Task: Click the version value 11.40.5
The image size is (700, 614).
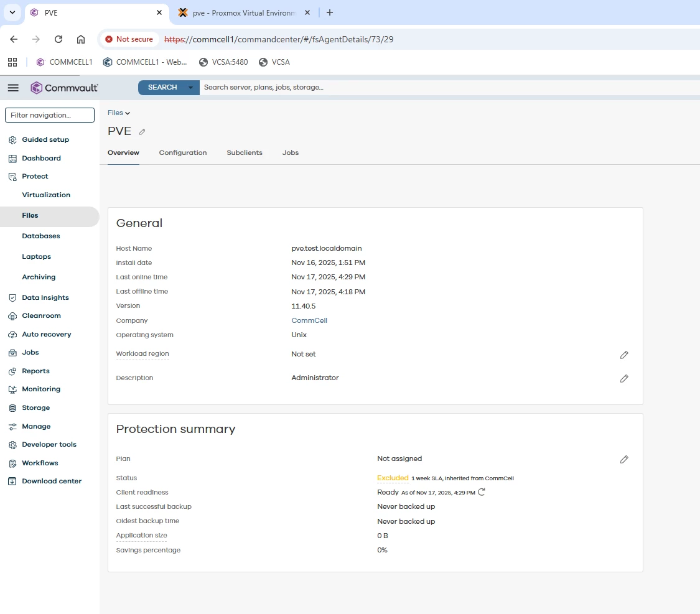Action: (x=303, y=306)
